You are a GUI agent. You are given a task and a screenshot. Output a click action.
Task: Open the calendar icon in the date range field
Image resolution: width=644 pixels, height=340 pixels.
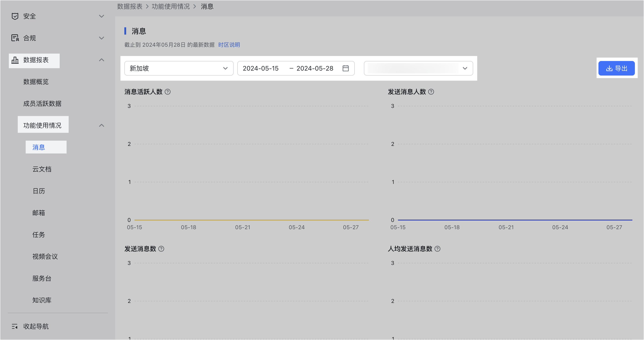click(345, 68)
